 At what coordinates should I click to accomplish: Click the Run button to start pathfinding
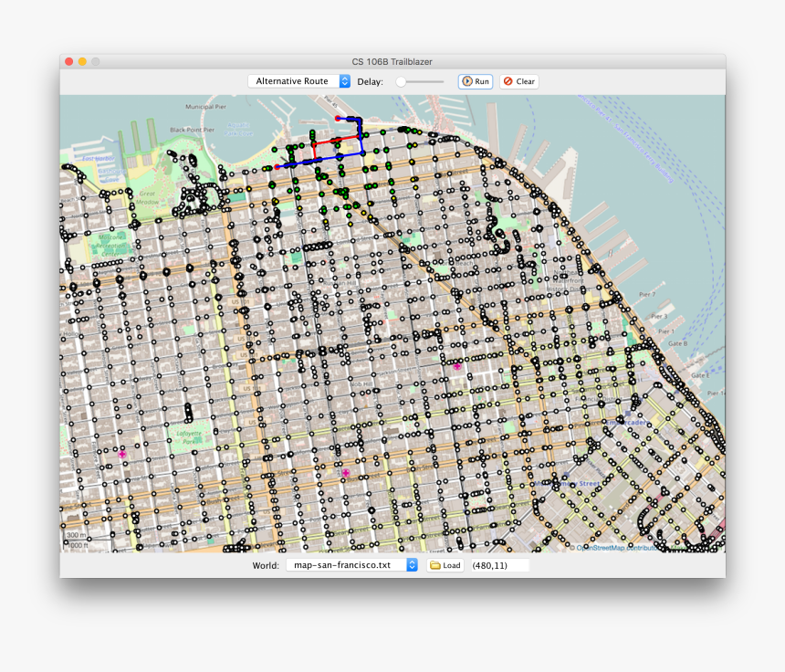click(476, 81)
